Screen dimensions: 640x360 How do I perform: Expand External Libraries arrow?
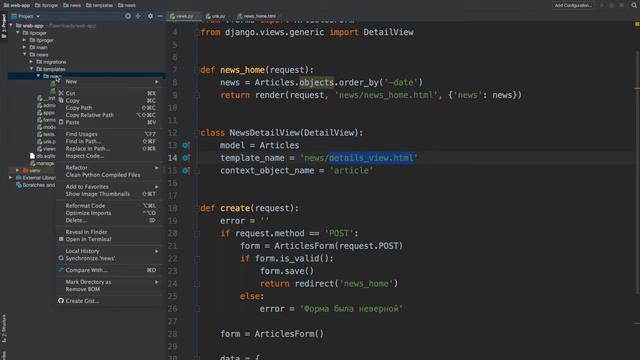click(11, 178)
